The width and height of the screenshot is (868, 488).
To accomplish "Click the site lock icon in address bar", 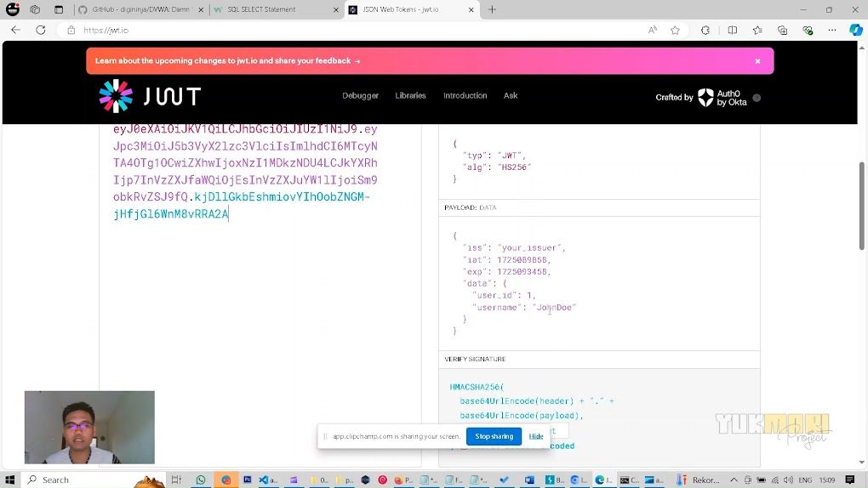I will click(x=71, y=30).
